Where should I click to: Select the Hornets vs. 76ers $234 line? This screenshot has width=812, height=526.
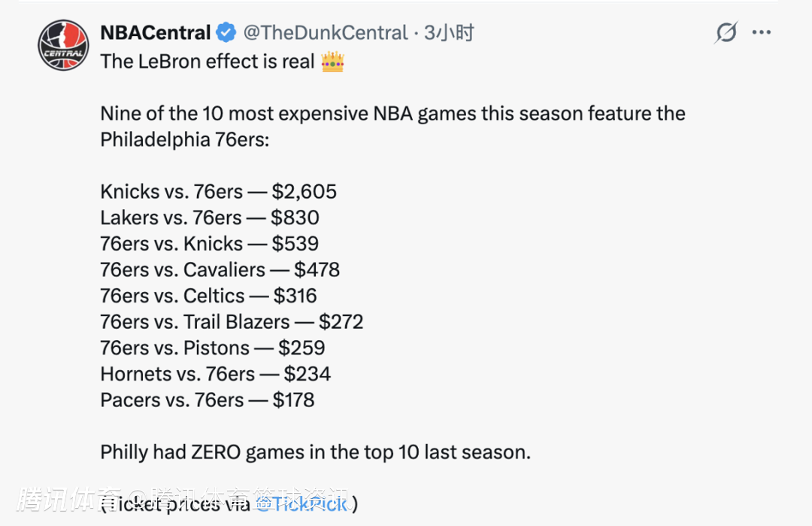[216, 374]
